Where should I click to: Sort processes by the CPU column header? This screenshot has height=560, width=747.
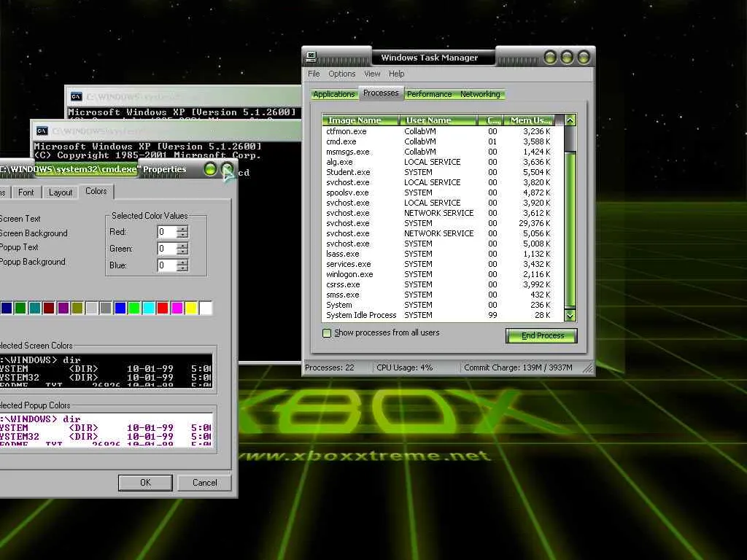point(491,120)
